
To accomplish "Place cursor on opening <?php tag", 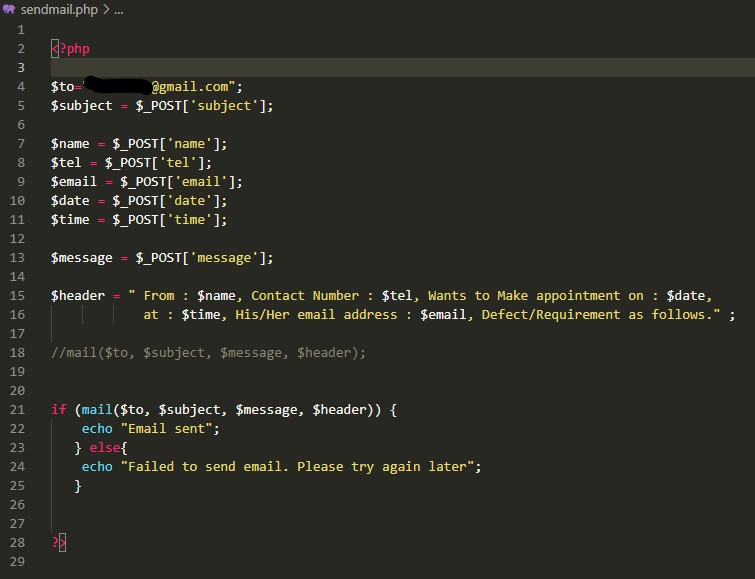I will 70,49.
